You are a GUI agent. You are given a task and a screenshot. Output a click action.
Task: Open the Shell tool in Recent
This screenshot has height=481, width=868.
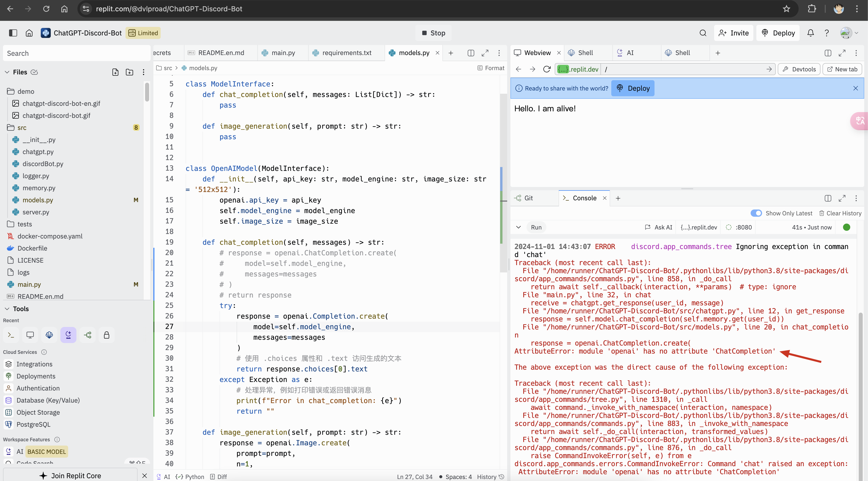(x=49, y=335)
